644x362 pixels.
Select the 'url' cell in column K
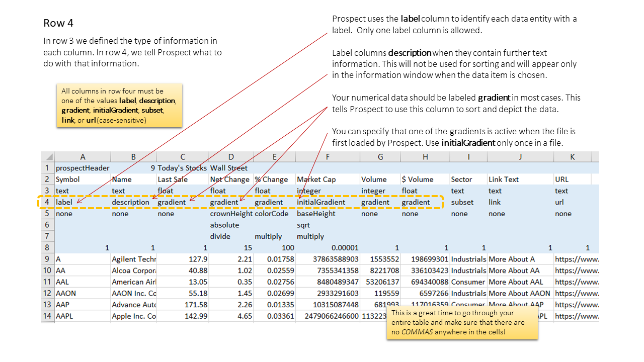(x=573, y=202)
